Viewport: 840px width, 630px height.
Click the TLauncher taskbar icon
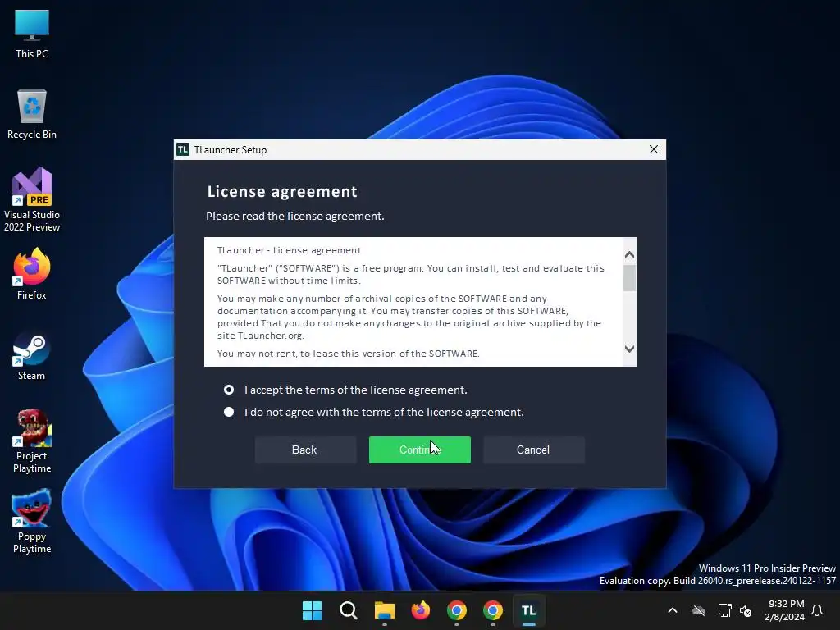tap(529, 610)
